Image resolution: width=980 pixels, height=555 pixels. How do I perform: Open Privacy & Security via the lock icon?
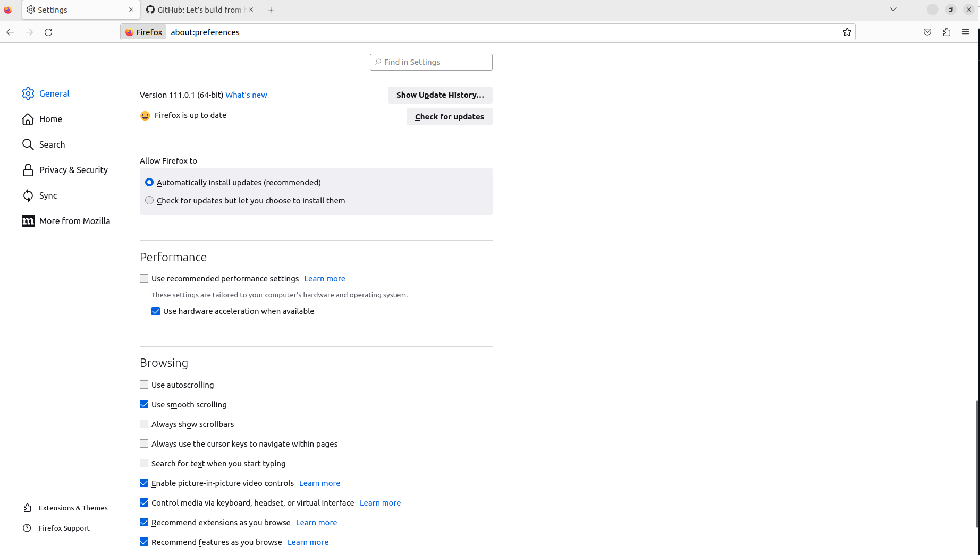(28, 169)
